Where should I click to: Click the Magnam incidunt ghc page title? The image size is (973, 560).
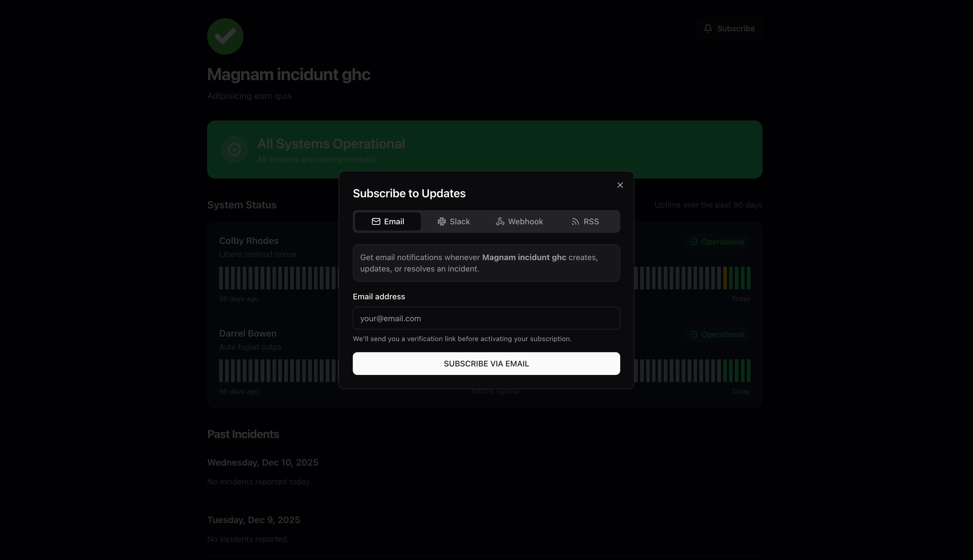288,74
